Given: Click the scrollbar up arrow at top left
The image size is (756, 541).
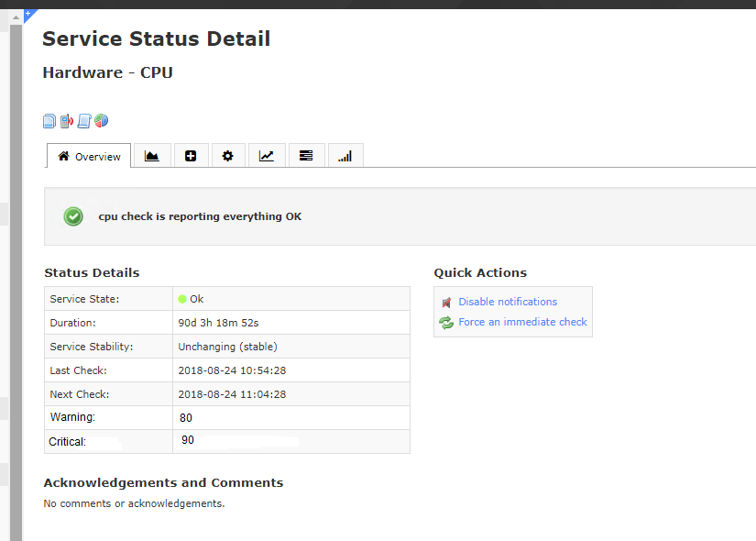Looking at the screenshot, I should tap(16, 17).
